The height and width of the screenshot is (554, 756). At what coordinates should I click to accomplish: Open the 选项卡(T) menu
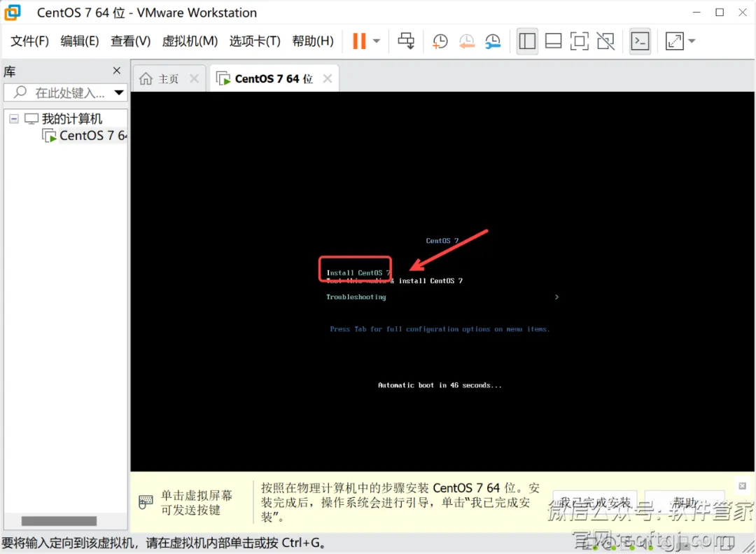pos(255,41)
